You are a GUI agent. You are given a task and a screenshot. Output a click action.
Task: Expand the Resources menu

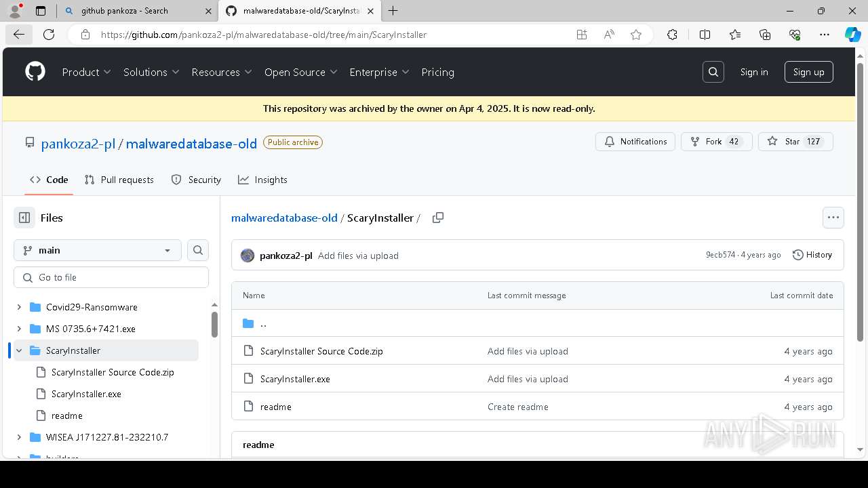click(x=222, y=72)
